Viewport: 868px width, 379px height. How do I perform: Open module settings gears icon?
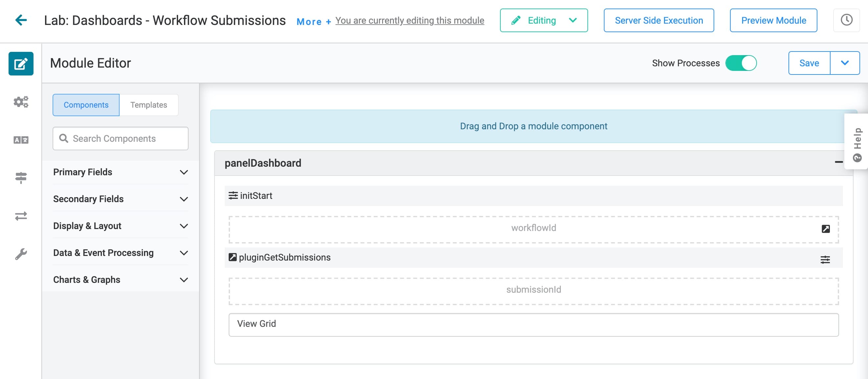(x=21, y=101)
